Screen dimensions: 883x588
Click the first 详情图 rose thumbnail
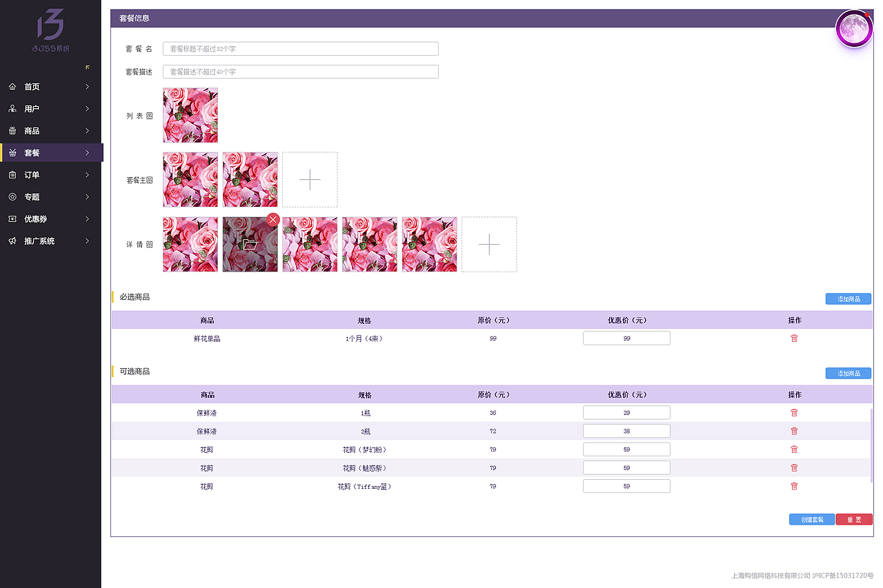pyautogui.click(x=190, y=244)
